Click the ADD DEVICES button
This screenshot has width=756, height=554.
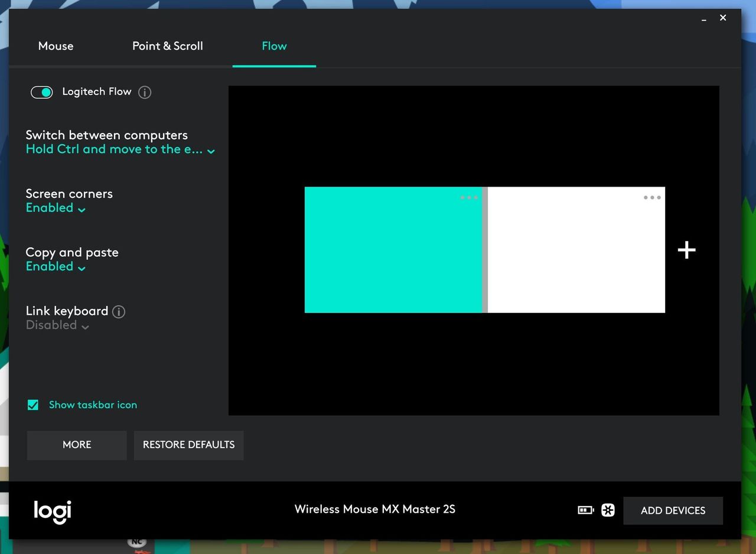click(x=673, y=510)
